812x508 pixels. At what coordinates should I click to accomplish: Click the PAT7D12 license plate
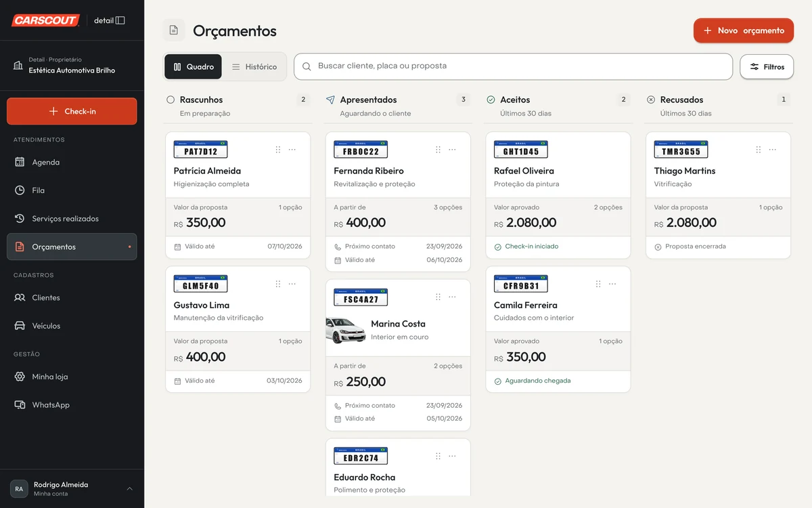point(200,150)
